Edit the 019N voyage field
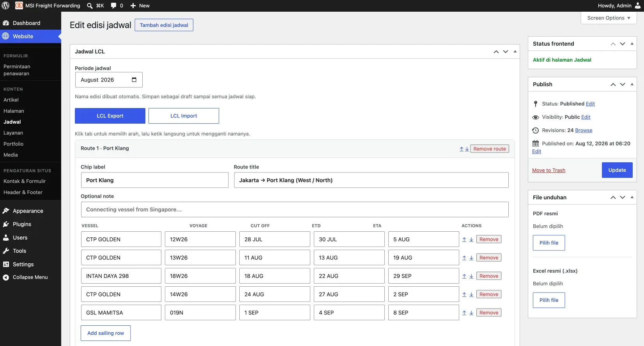Image resolution: width=644 pixels, height=346 pixels. (x=200, y=312)
